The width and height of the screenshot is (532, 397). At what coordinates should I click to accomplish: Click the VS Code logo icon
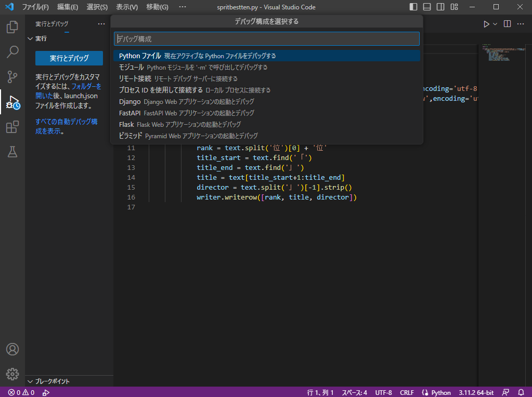pyautogui.click(x=9, y=7)
